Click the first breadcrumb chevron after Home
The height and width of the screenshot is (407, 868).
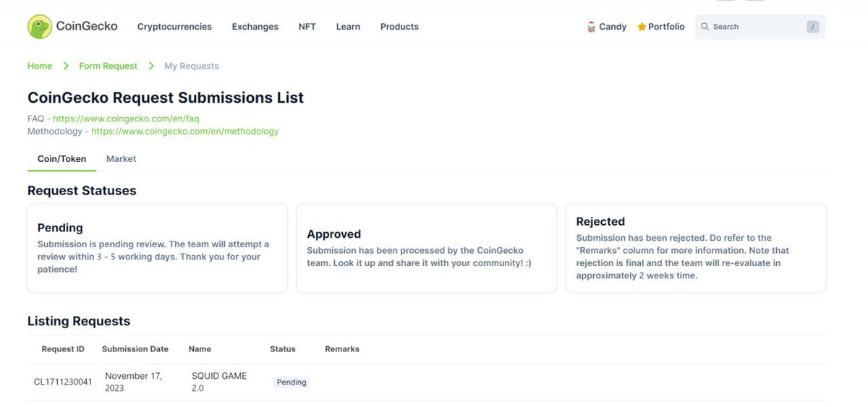pos(66,66)
